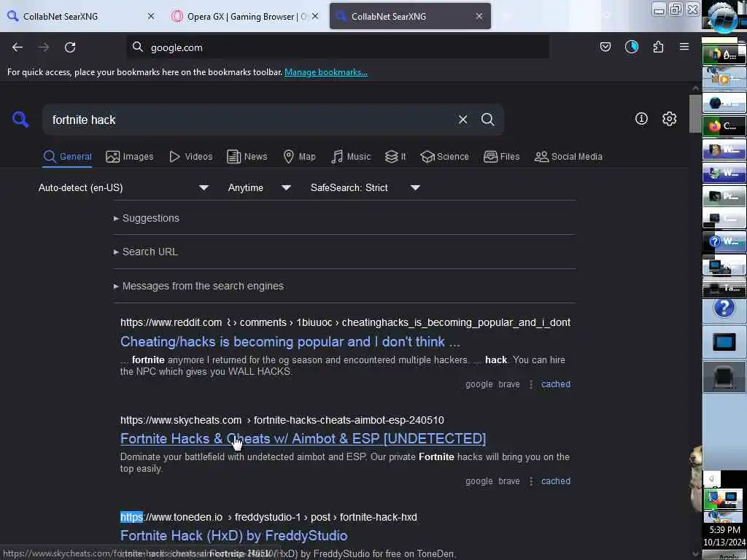Close the Opera GX tab
Screen dimensions: 747x560
(x=315, y=16)
